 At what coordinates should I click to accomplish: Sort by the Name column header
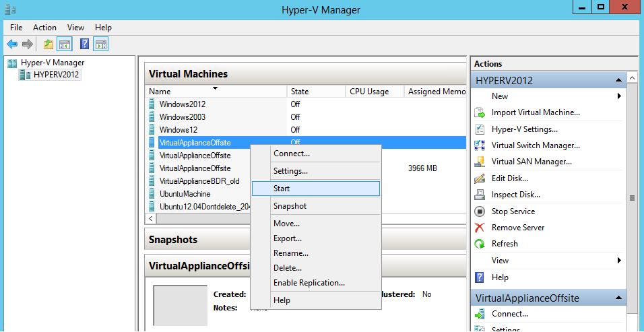click(x=216, y=92)
